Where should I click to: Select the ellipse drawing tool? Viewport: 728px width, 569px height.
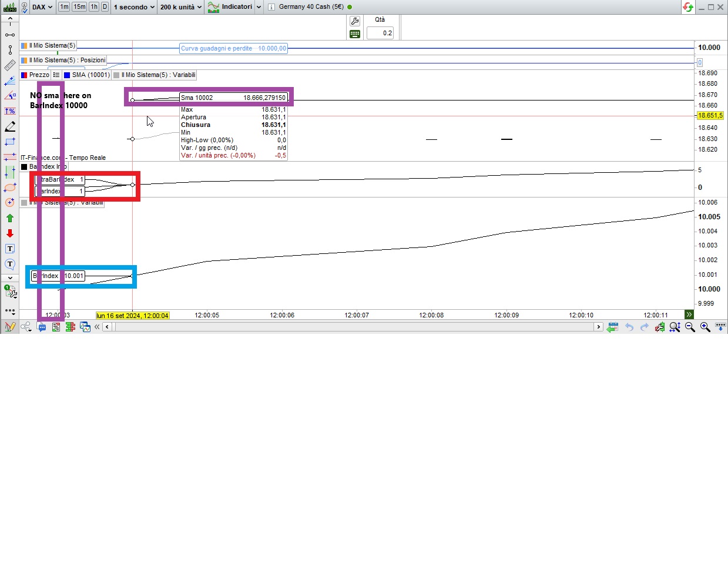click(10, 188)
